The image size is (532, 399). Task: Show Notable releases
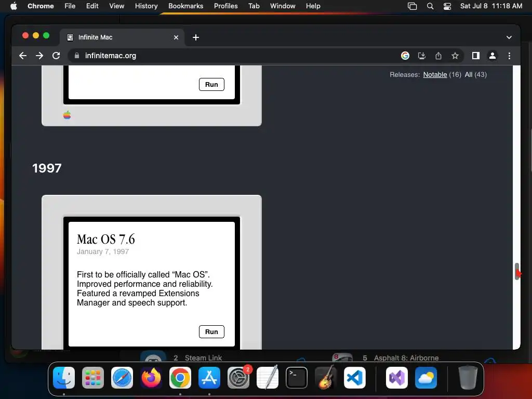[x=435, y=75]
